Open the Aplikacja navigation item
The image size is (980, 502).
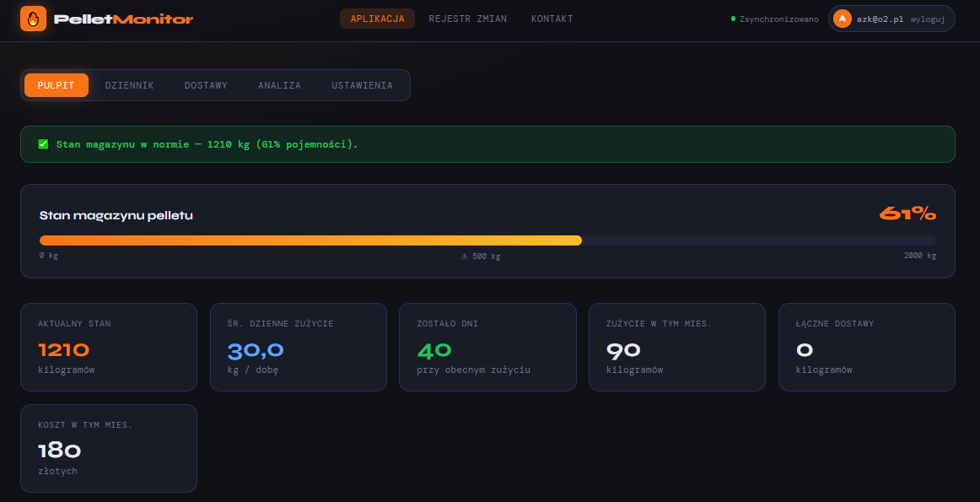(377, 19)
